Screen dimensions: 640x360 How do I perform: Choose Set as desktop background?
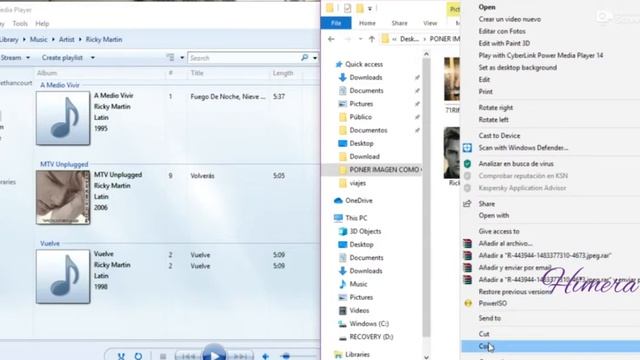(x=518, y=67)
